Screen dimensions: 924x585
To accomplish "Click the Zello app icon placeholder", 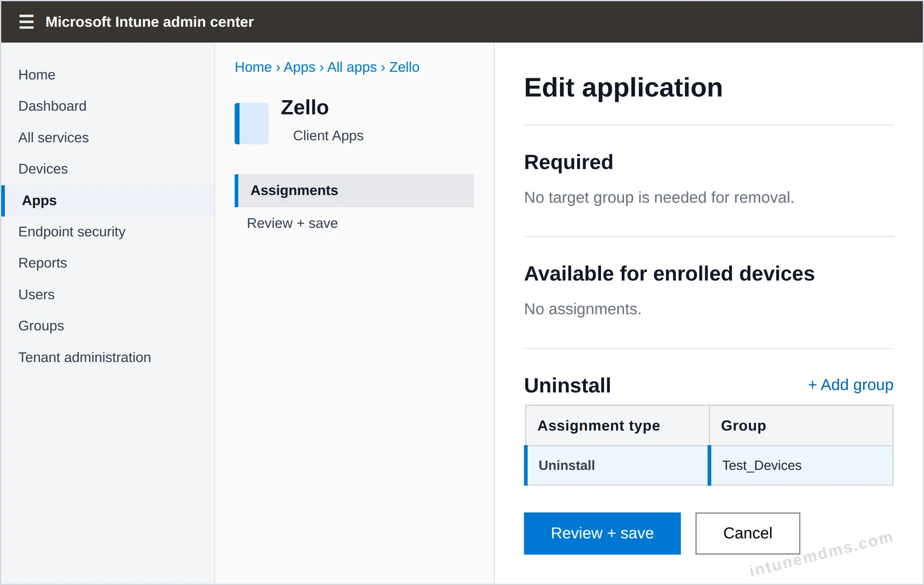I will pos(252,124).
